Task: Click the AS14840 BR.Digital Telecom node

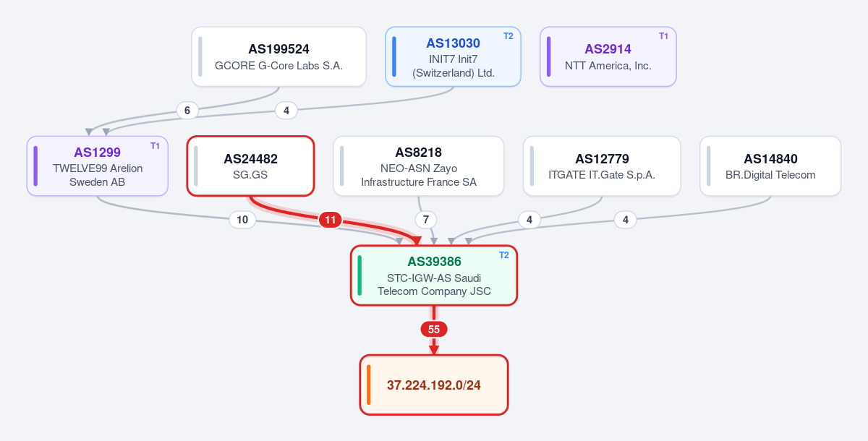Action: pyautogui.click(x=770, y=166)
